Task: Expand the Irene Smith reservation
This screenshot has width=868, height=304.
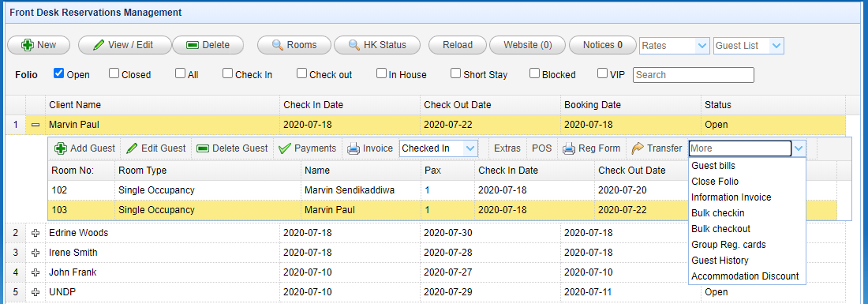Action: [36, 253]
